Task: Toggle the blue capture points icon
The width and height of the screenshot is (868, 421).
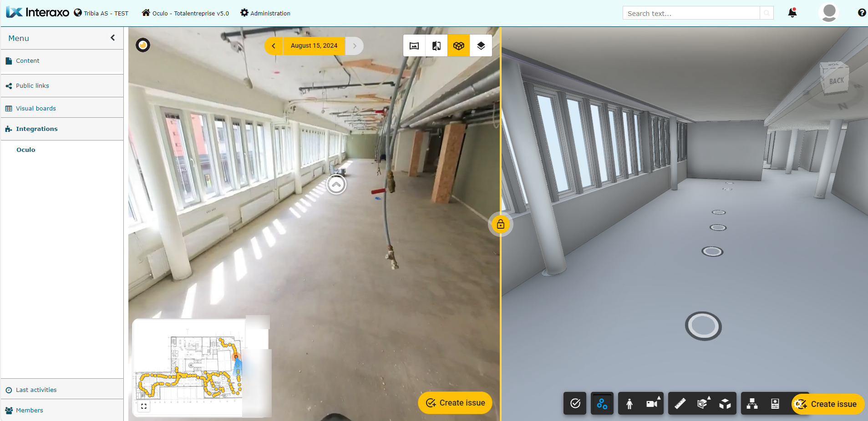Action: (x=602, y=404)
